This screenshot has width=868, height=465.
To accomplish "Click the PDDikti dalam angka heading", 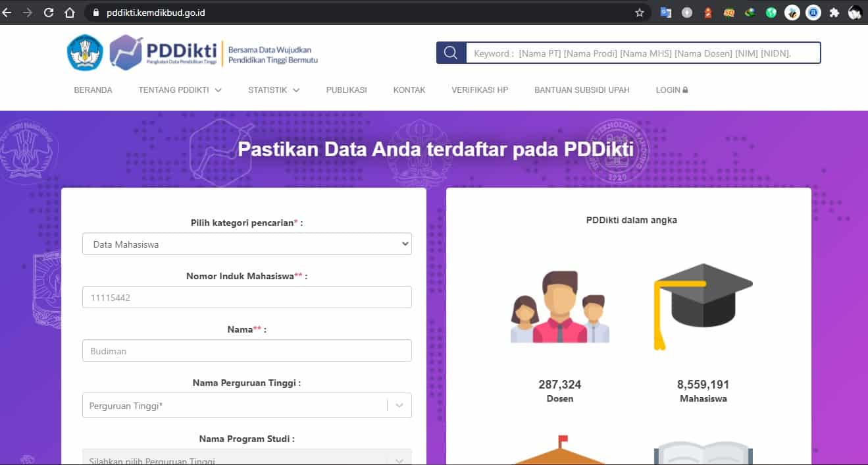I will click(x=632, y=220).
